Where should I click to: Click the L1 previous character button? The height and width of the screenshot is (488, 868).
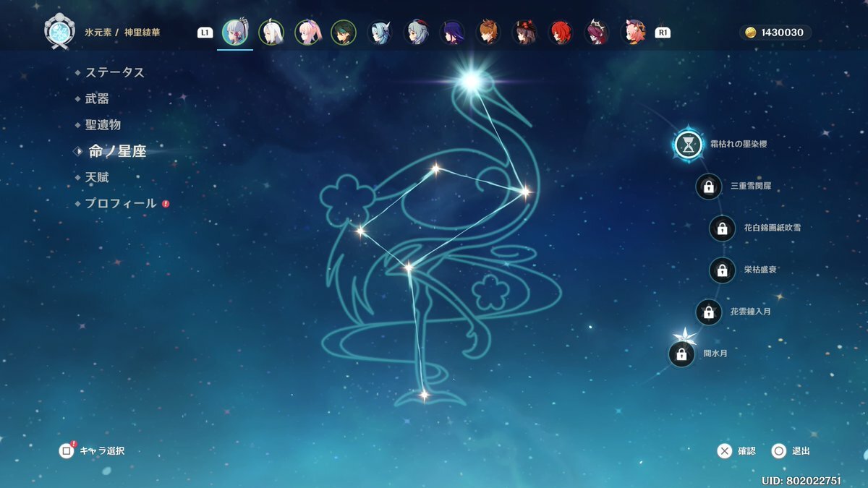205,33
